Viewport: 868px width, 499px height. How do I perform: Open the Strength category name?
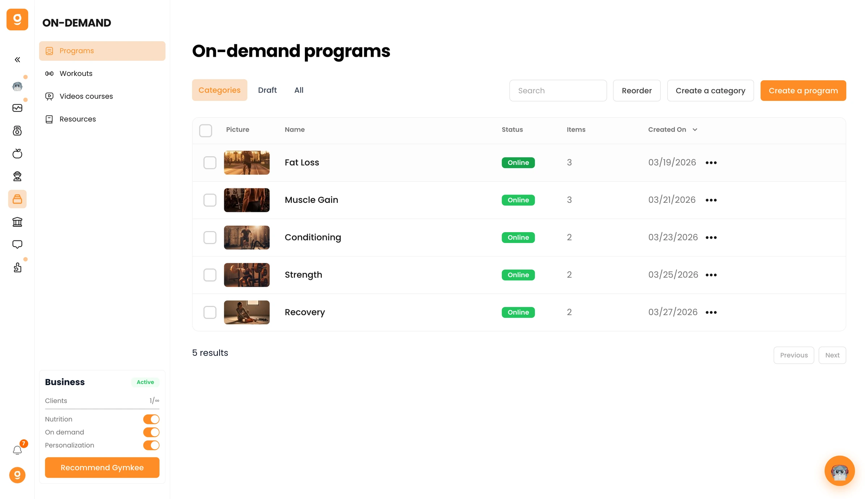click(x=303, y=275)
